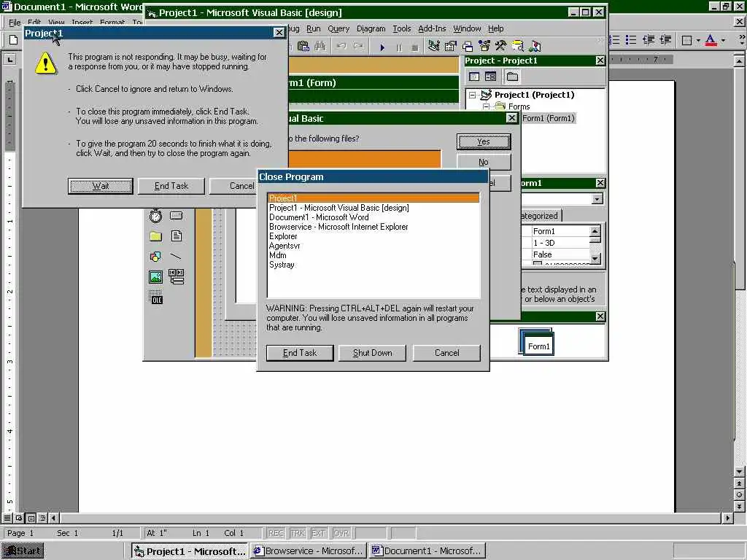
Task: Select the Timer control in the toolbox
Action: (155, 216)
